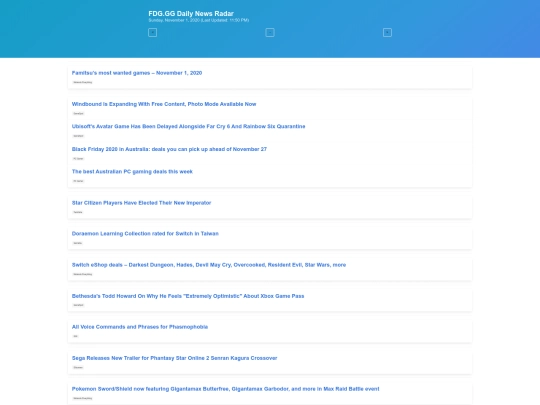Click source tag under Sega Phantasy Star headline
The image size is (540, 405).
tap(78, 367)
